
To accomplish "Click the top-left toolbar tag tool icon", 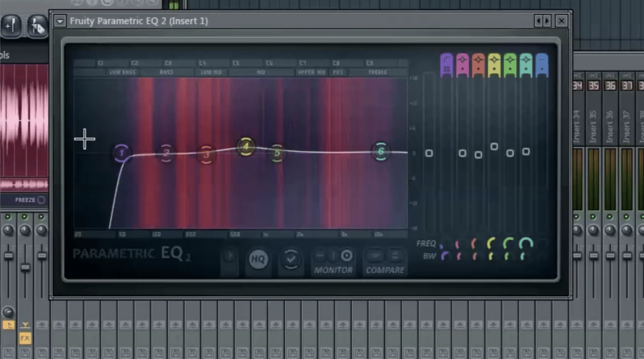I will pos(37,25).
